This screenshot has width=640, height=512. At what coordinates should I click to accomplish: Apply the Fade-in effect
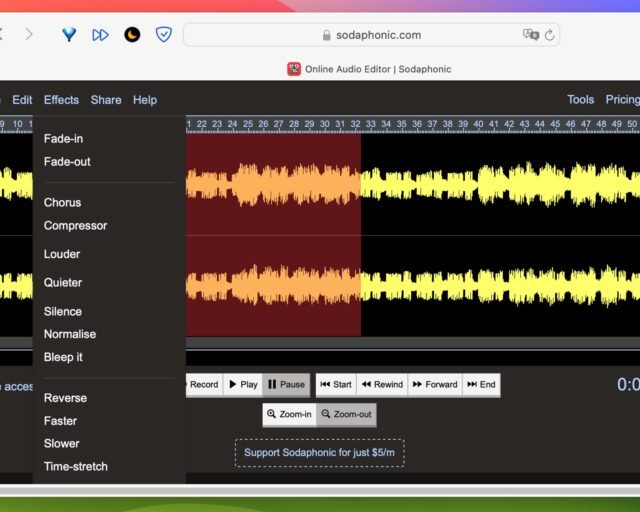click(63, 139)
